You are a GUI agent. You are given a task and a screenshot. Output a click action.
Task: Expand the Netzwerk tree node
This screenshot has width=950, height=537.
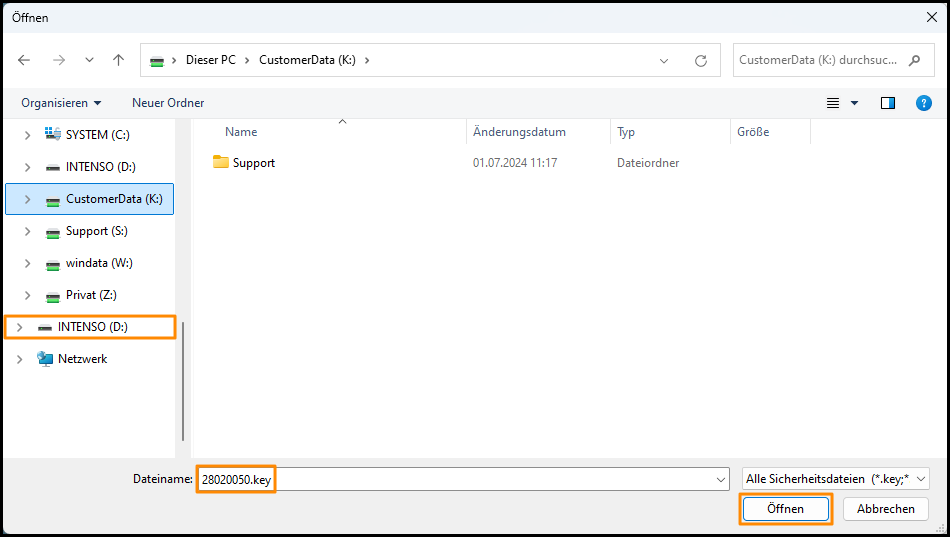pyautogui.click(x=19, y=359)
